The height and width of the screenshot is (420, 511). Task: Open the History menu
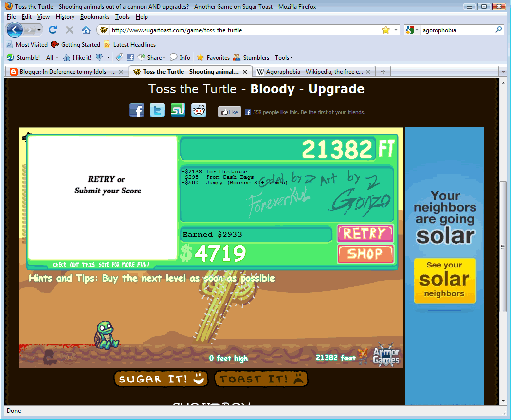pyautogui.click(x=65, y=17)
